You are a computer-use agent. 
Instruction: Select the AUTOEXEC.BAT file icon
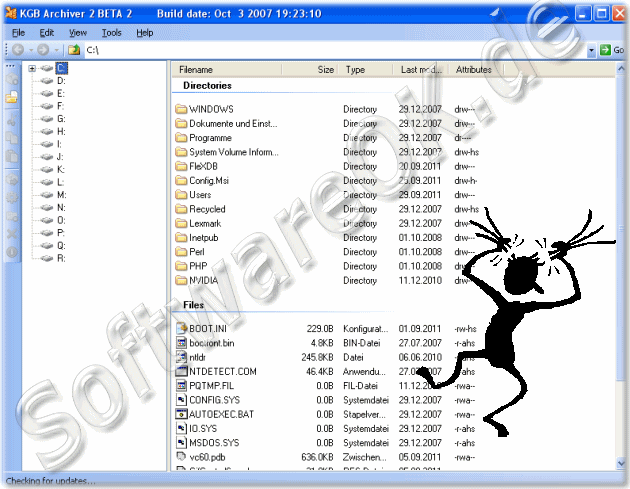pyautogui.click(x=182, y=414)
